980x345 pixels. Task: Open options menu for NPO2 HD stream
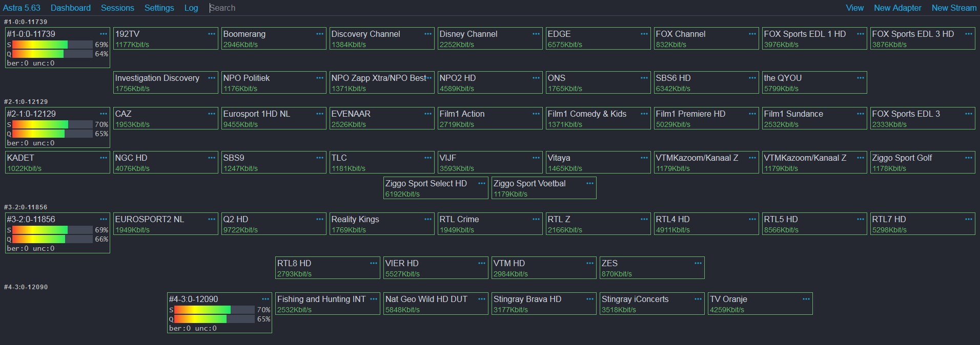[536, 78]
